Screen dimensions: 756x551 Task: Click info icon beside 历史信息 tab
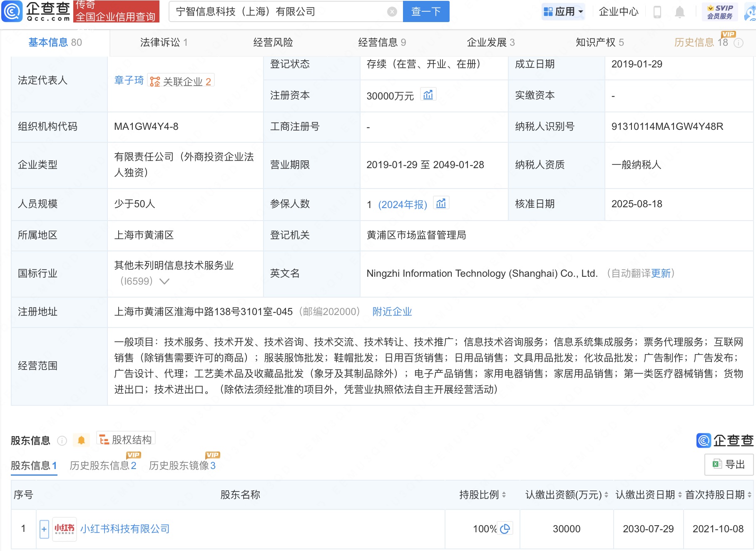point(739,43)
